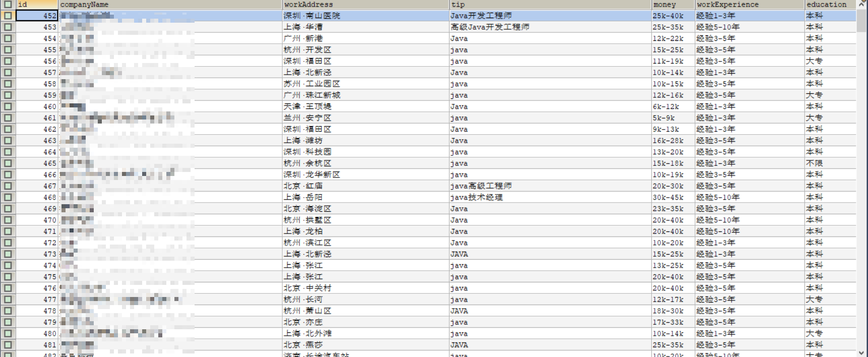
Task: Select the money cell '17k-33k'
Action: tap(673, 322)
